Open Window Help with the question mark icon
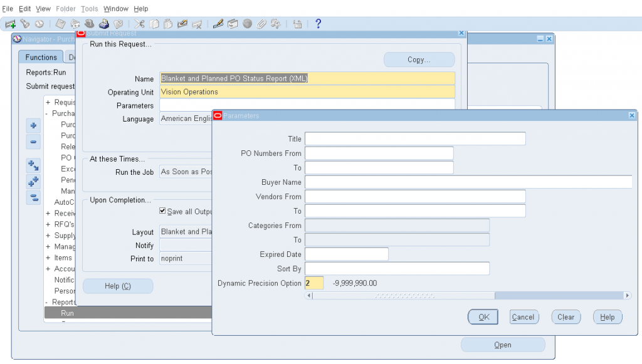Viewport: 642px width, 364px height. point(318,23)
